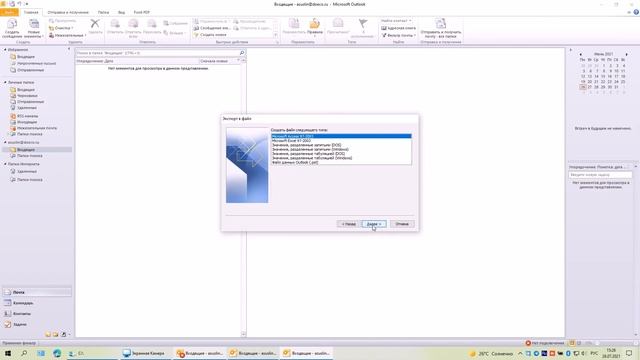Screen dimensions: 640x360
Task: Switch to the Главная ribbon tab
Action: click(31, 12)
